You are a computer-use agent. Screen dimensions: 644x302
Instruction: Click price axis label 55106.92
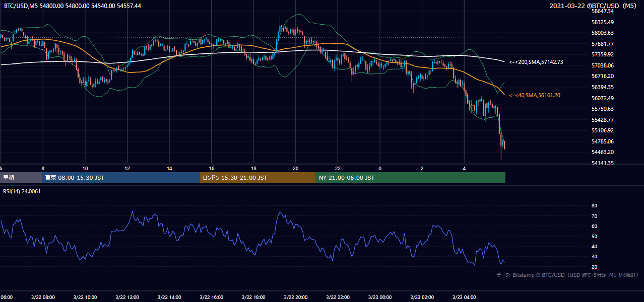(x=602, y=130)
